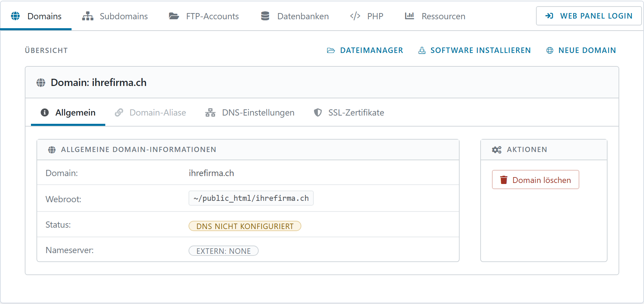Click the login arrow icon in Web Panel Login

549,16
